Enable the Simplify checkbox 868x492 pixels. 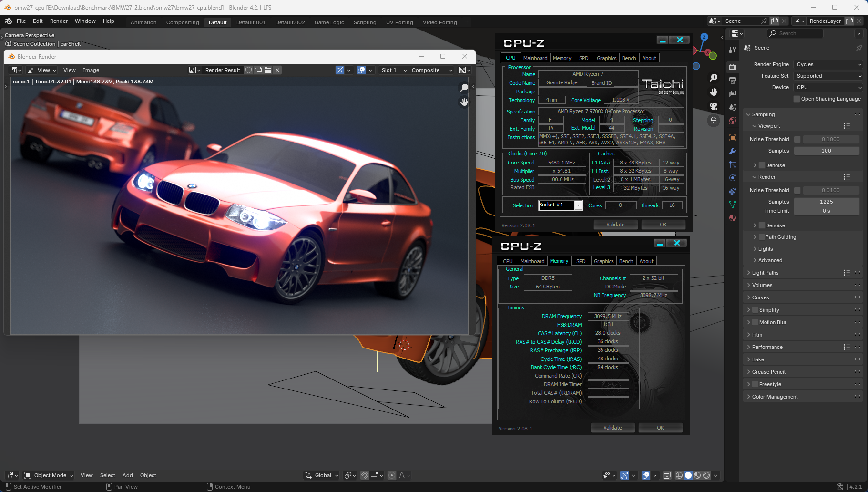tap(755, 310)
